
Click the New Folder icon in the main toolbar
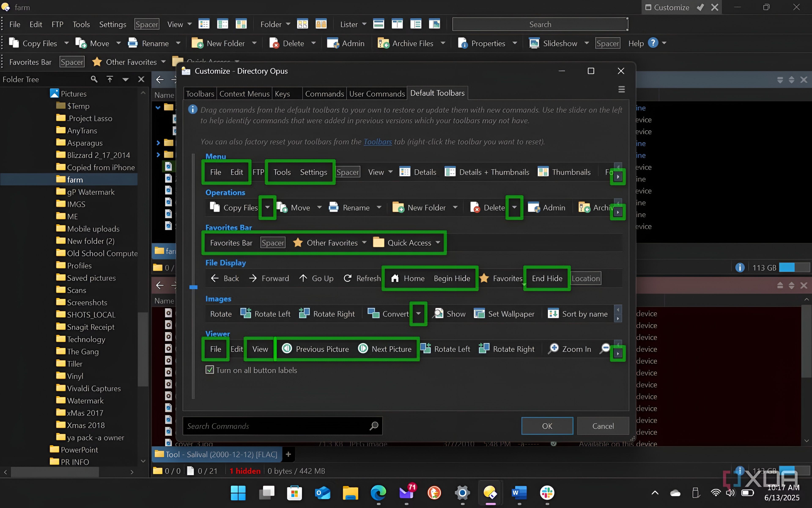197,43
